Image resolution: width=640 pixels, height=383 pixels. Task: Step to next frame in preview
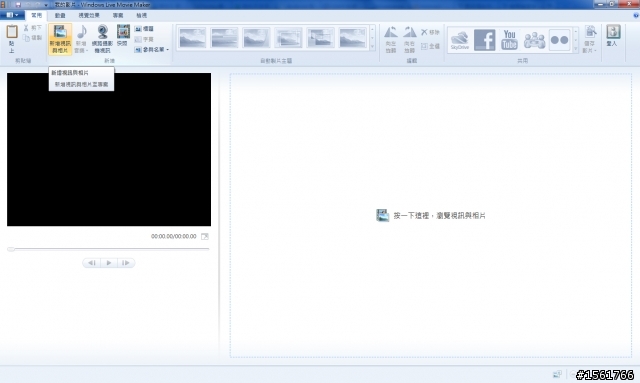(126, 263)
